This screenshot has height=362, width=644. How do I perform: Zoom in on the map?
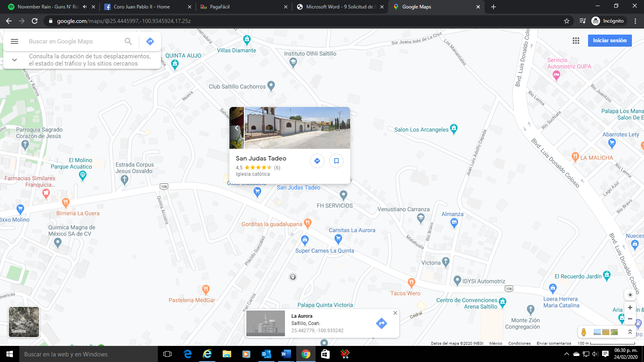pyautogui.click(x=630, y=308)
